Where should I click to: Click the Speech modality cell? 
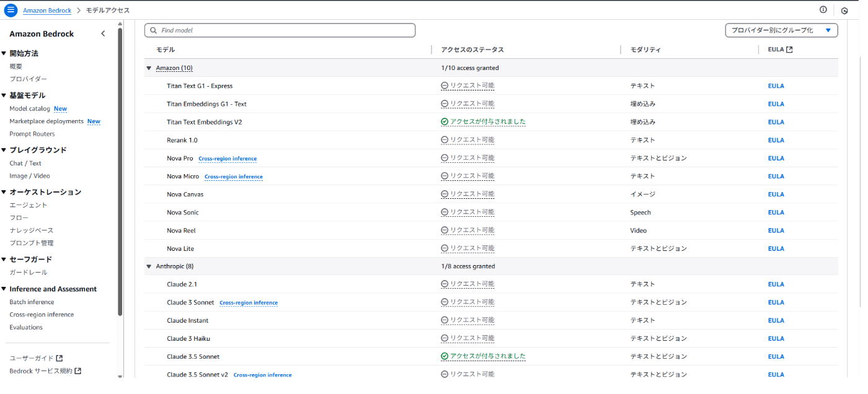pos(640,212)
